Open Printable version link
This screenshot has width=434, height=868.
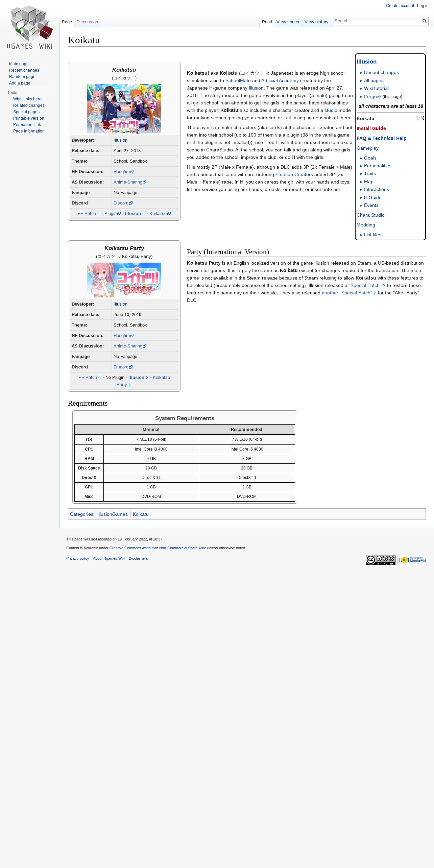[29, 118]
